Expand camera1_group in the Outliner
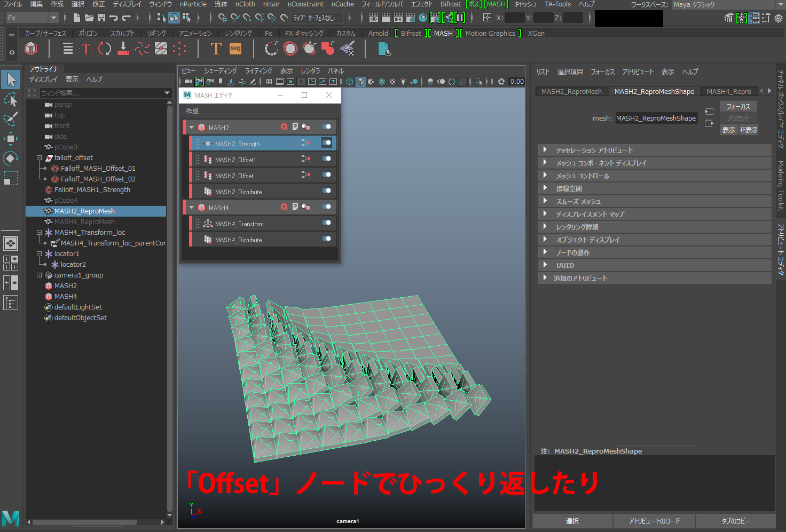The image size is (786, 532). [39, 275]
